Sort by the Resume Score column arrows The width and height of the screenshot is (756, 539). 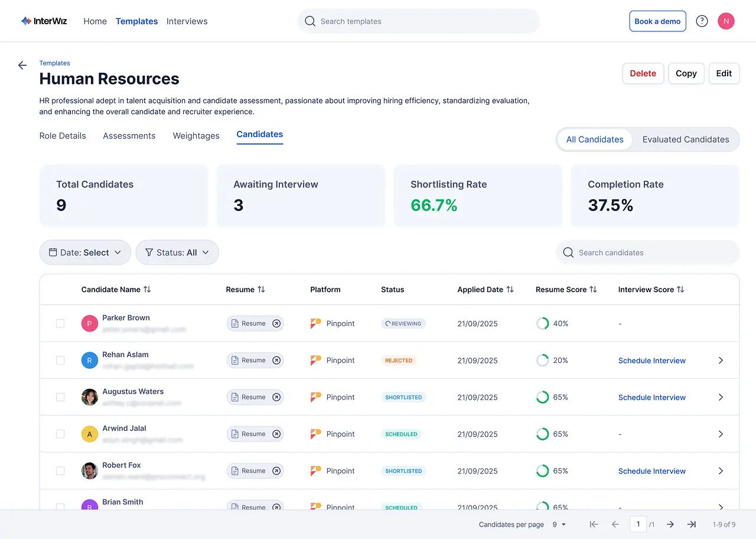[x=592, y=290]
